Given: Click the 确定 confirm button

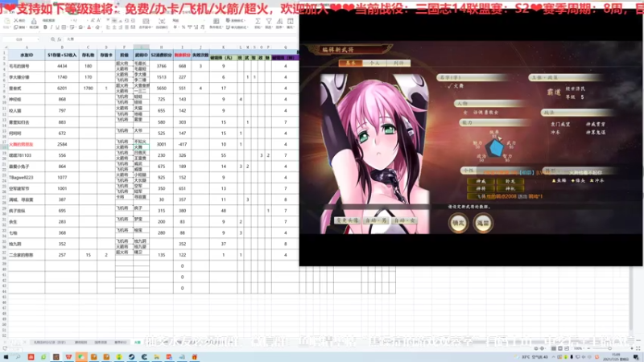Looking at the screenshot, I should [458, 224].
